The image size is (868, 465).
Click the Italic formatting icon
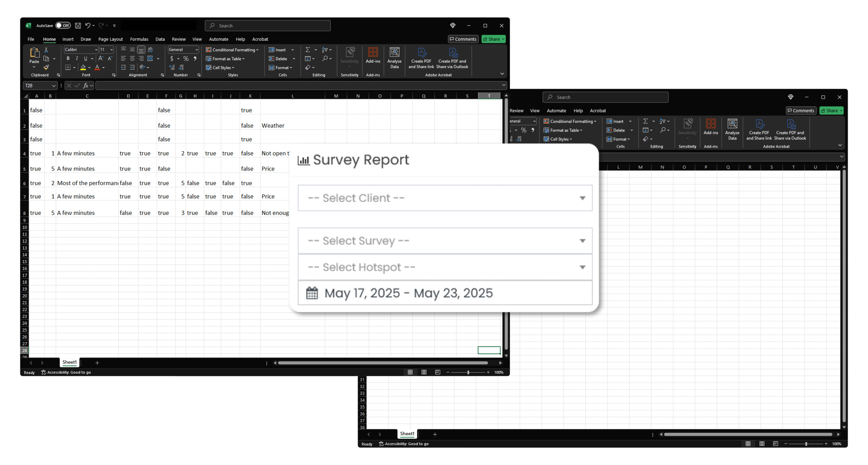tap(77, 58)
